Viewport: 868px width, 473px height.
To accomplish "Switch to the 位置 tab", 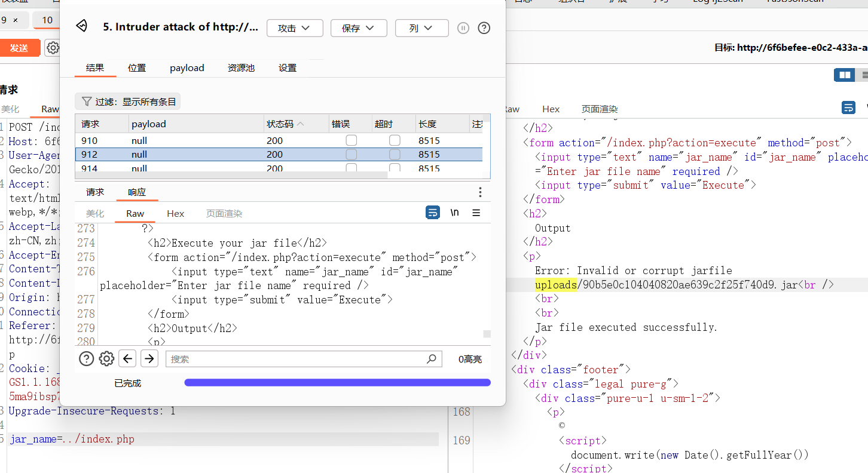I will (137, 67).
